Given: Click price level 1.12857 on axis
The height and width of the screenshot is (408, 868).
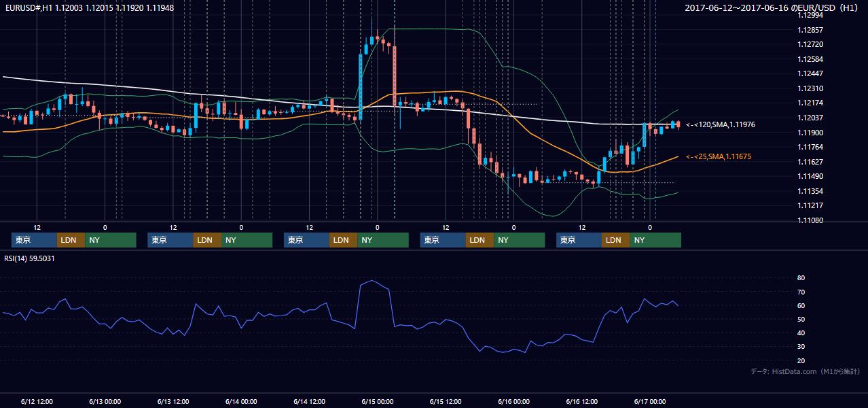Looking at the screenshot, I should click(810, 30).
